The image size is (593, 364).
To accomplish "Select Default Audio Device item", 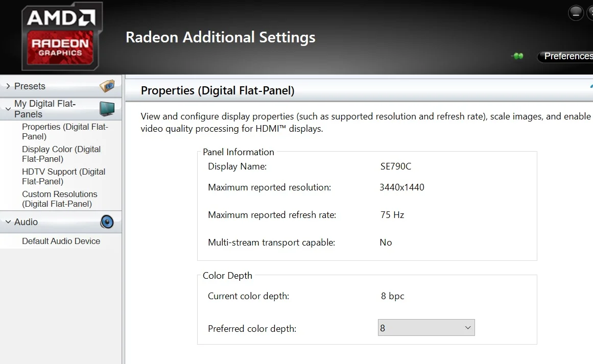I will (x=61, y=241).
